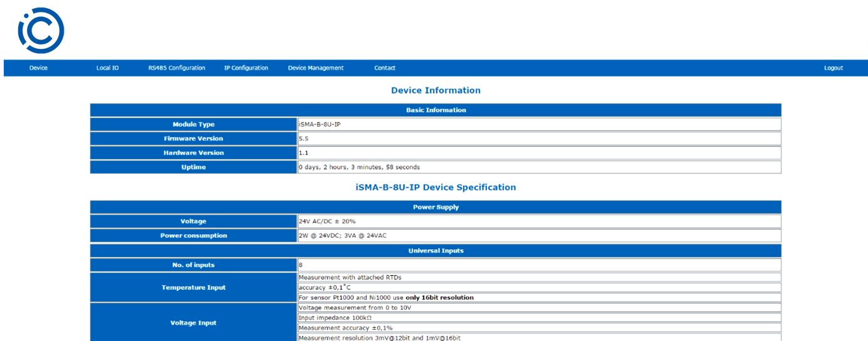Click the Power Supply section header
868x341 pixels.
pos(436,207)
